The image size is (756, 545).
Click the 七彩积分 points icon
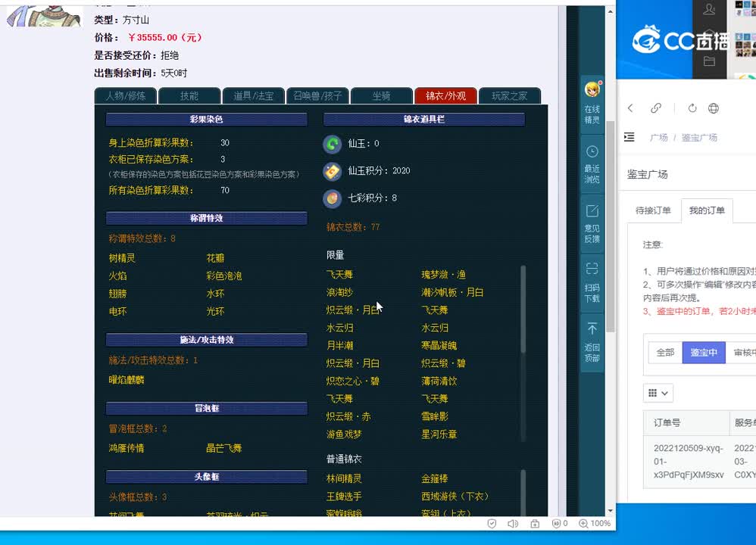pyautogui.click(x=333, y=198)
